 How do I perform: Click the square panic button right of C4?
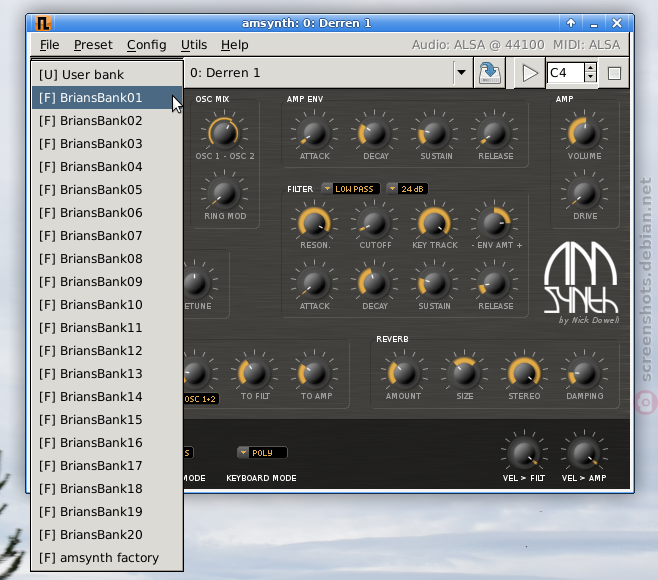[614, 73]
